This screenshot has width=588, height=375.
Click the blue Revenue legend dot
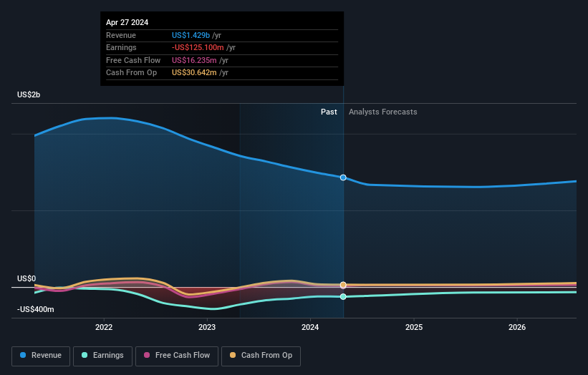click(23, 355)
